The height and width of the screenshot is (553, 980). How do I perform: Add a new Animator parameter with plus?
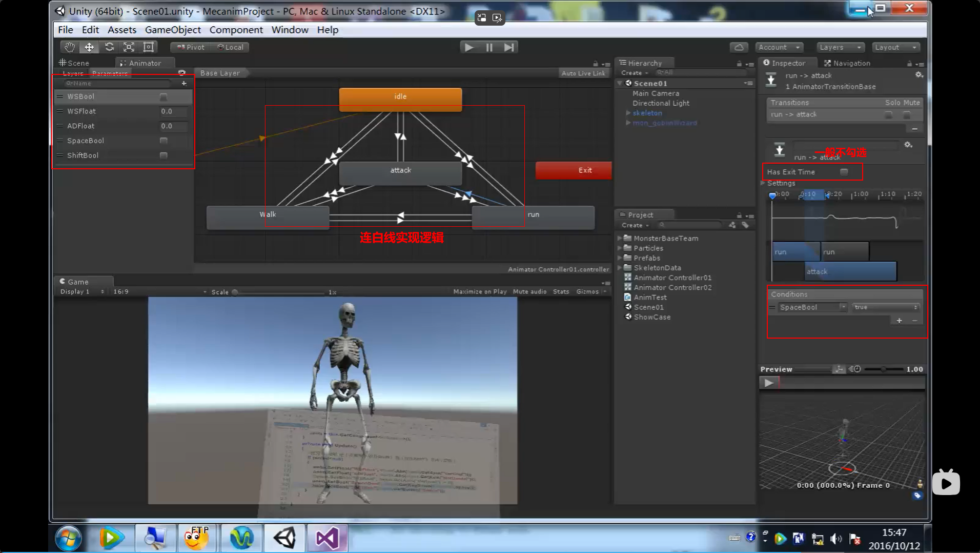[x=184, y=83]
